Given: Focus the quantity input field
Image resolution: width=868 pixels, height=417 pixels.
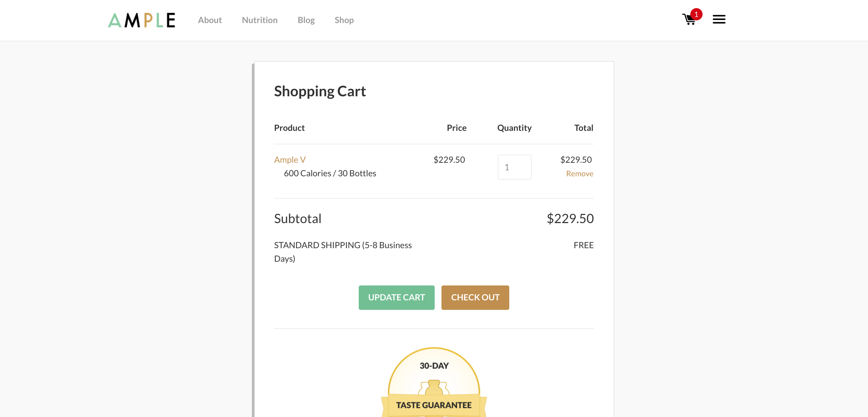Looking at the screenshot, I should click(514, 167).
